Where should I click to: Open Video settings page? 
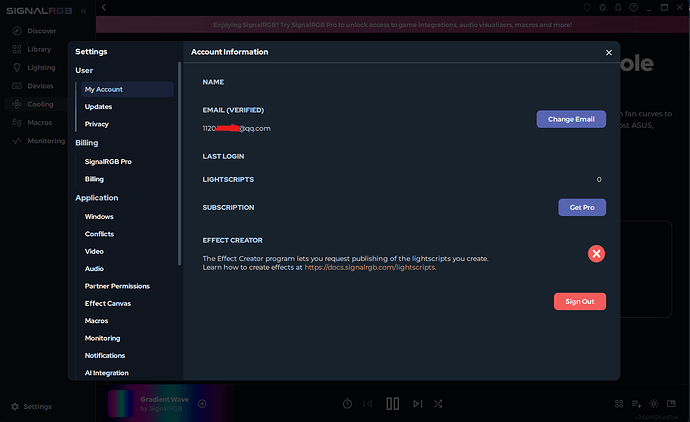(94, 251)
